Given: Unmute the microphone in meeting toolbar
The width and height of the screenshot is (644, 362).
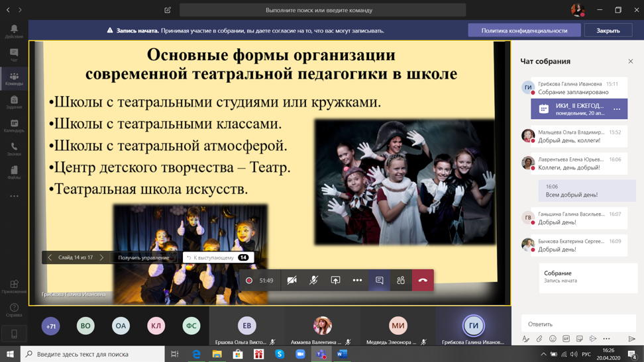Looking at the screenshot, I should (x=313, y=281).
